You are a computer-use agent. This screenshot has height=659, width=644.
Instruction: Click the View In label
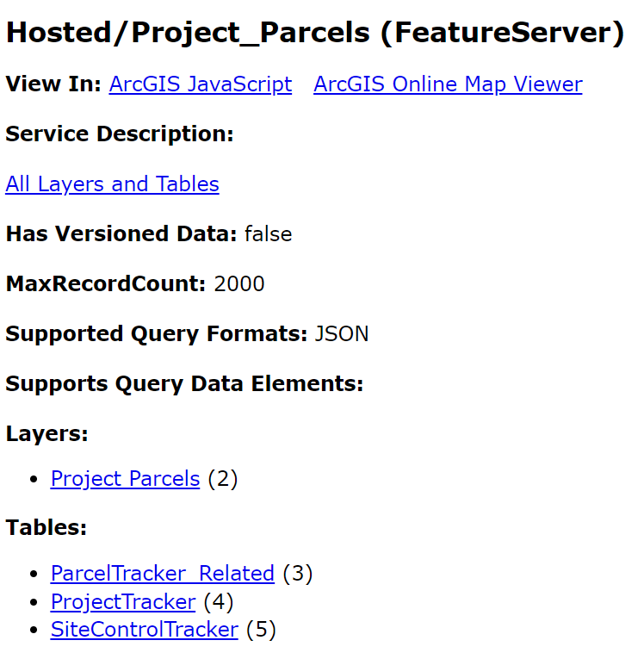pos(53,84)
